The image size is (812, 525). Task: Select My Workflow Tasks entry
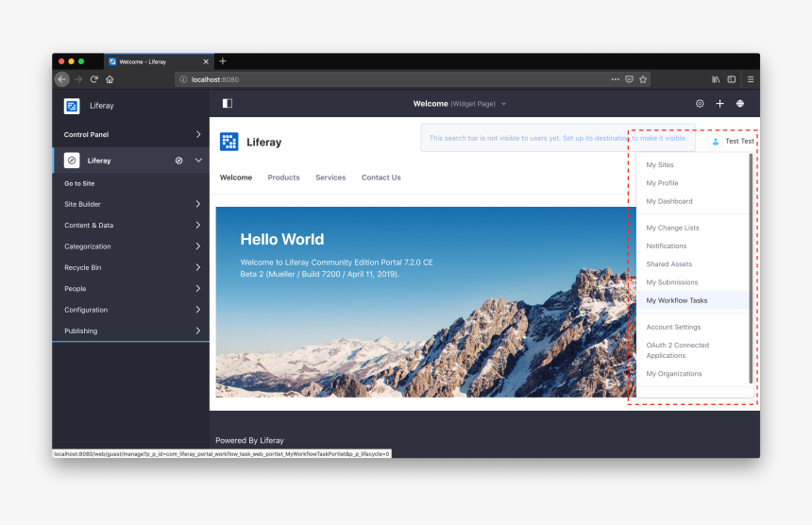(693, 300)
